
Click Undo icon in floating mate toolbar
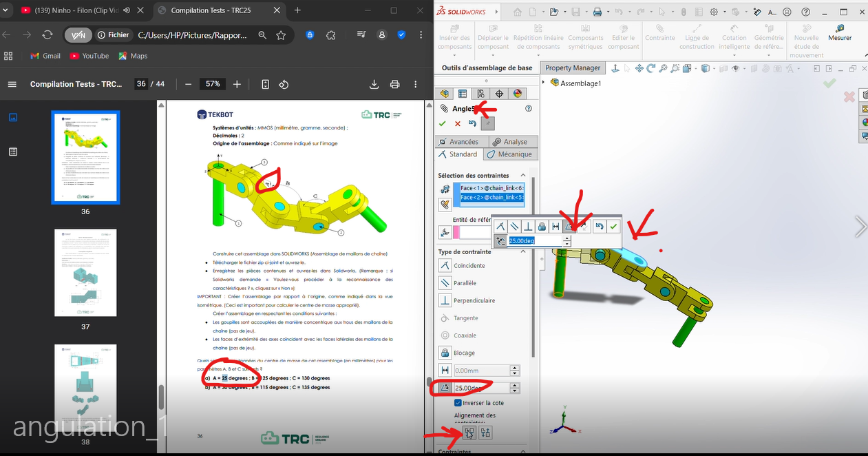[x=600, y=226]
